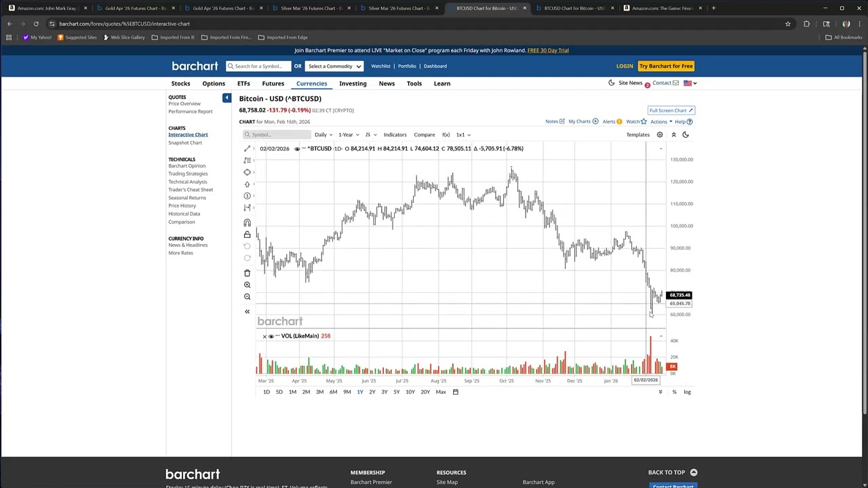Open the measurement tool icon
The image size is (868, 488).
coord(247,207)
